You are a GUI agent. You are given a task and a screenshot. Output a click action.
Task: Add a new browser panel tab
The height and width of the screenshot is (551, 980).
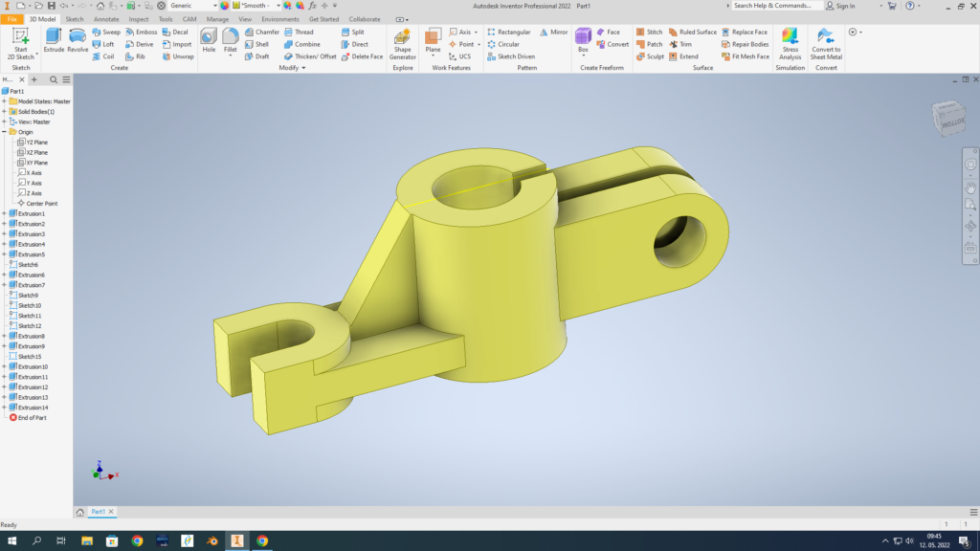pyautogui.click(x=34, y=80)
